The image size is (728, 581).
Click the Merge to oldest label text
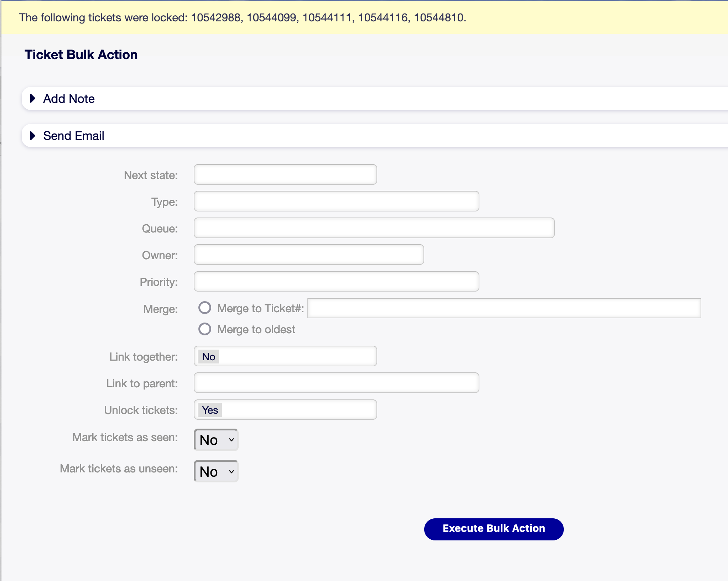click(256, 329)
